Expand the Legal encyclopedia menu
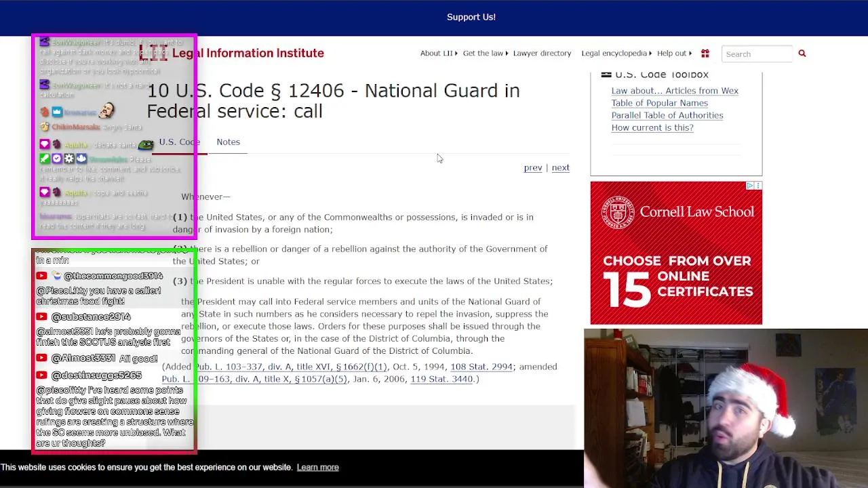 point(616,54)
